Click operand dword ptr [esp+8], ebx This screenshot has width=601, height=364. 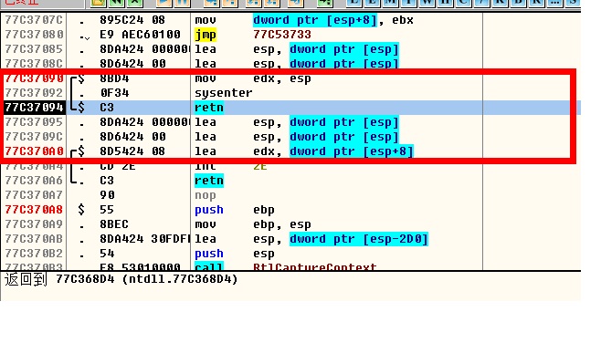click(x=333, y=20)
